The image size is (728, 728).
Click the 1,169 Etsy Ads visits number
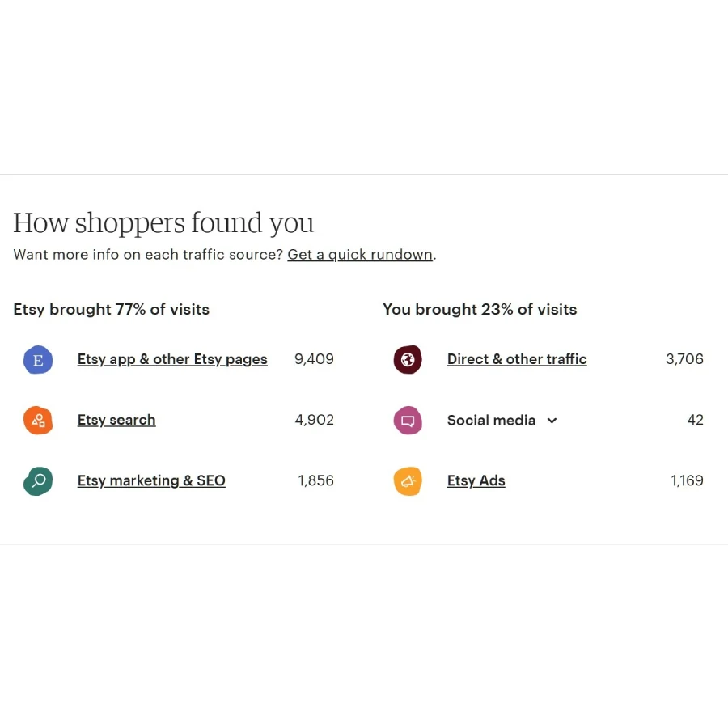[687, 480]
